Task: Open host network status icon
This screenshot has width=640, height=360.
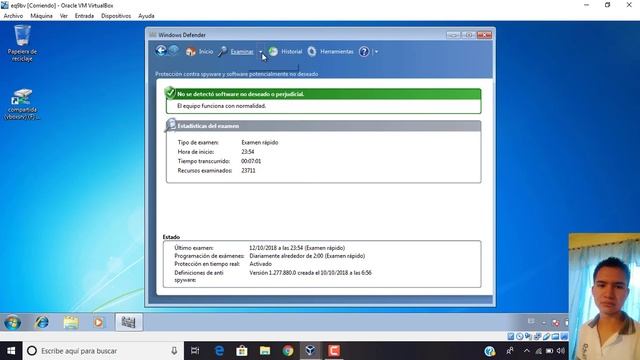Action: (x=539, y=351)
